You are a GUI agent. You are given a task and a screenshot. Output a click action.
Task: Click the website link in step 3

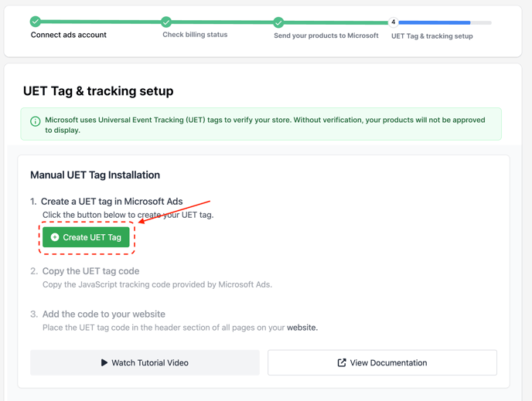302,328
